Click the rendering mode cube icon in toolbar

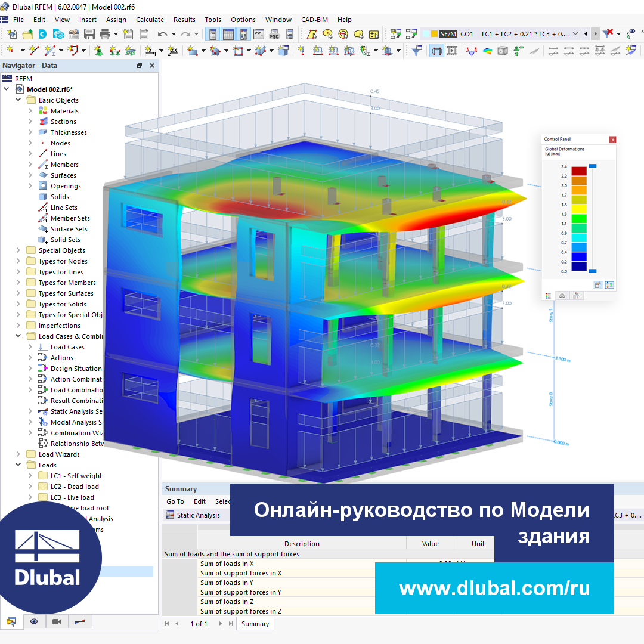coord(503,50)
